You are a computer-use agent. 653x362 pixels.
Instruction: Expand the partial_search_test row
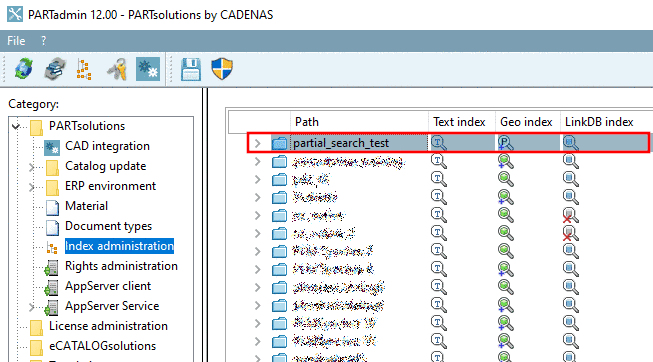(x=258, y=143)
